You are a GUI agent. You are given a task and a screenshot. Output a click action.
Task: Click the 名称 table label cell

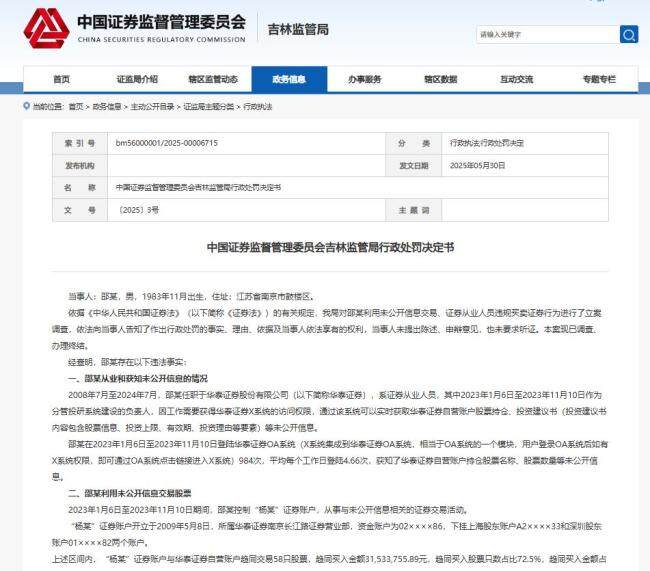80,187
